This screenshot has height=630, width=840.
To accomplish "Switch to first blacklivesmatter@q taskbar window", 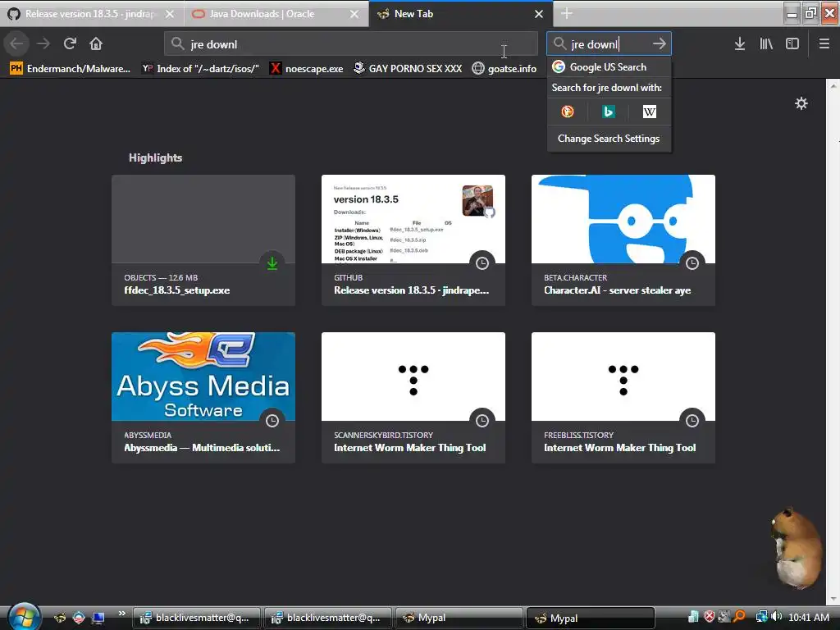I will 195,618.
